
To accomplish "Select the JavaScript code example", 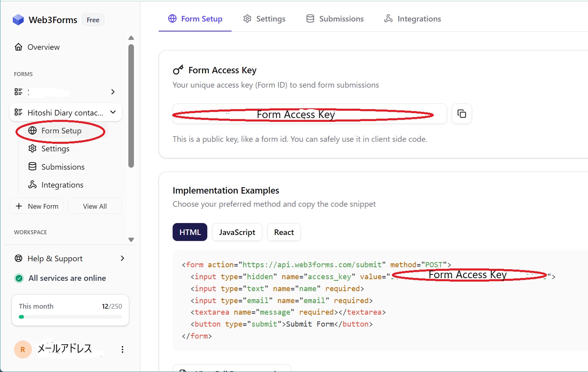I will tap(237, 232).
